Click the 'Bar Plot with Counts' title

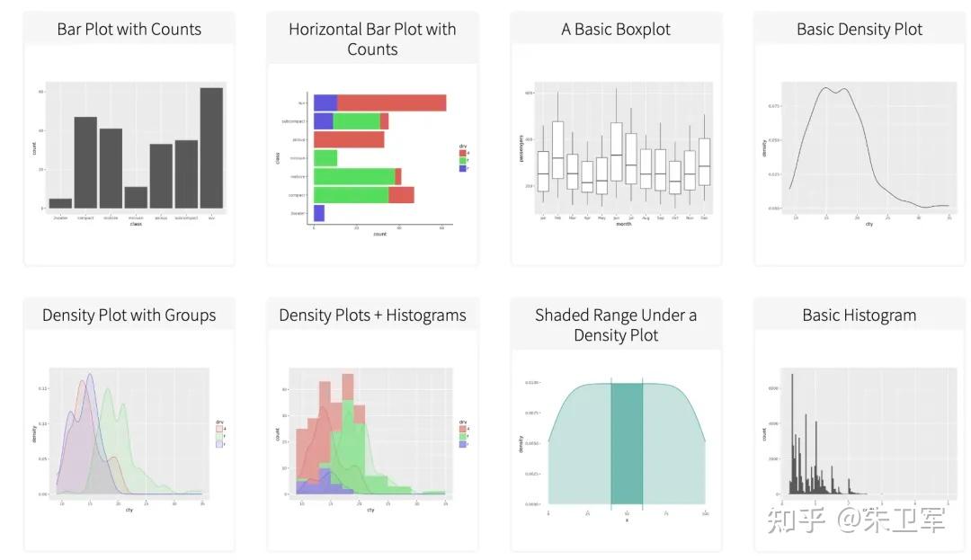[129, 29]
